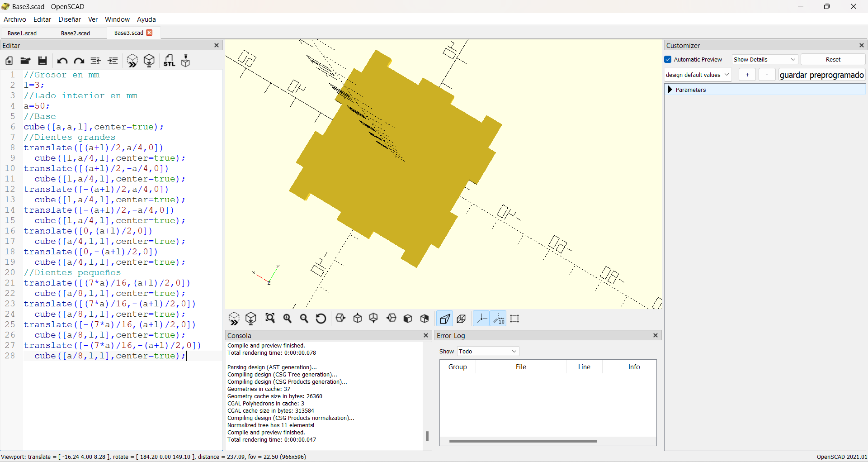Viewport: 868px width, 462px height.
Task: Zoom out of the 3D view
Action: [304, 319]
